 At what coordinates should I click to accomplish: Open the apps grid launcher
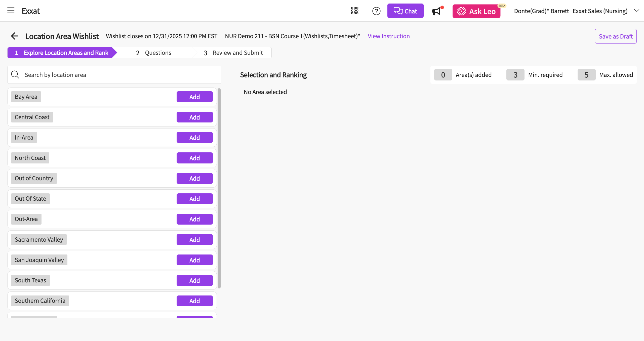click(355, 11)
